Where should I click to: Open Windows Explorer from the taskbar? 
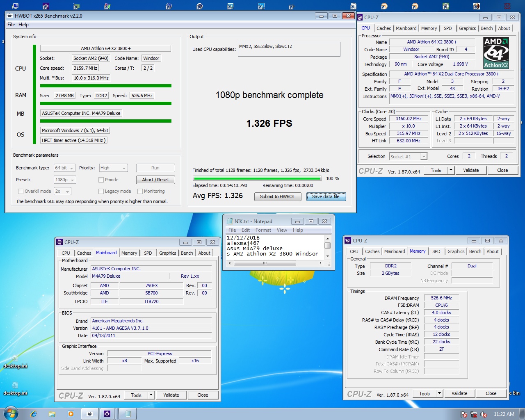(52, 414)
